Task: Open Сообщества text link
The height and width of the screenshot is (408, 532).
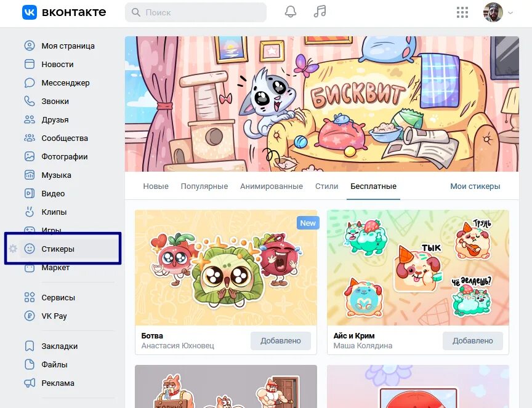Action: (x=65, y=138)
